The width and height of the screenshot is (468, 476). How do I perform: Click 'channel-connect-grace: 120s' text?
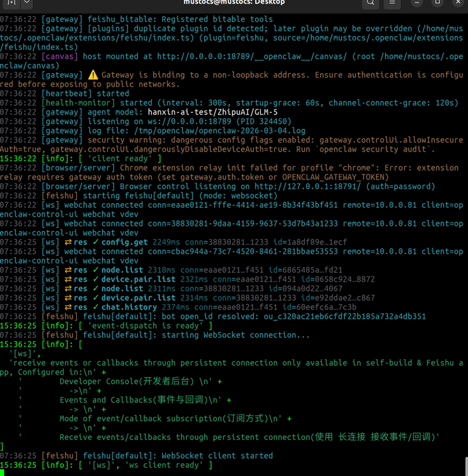click(x=391, y=103)
